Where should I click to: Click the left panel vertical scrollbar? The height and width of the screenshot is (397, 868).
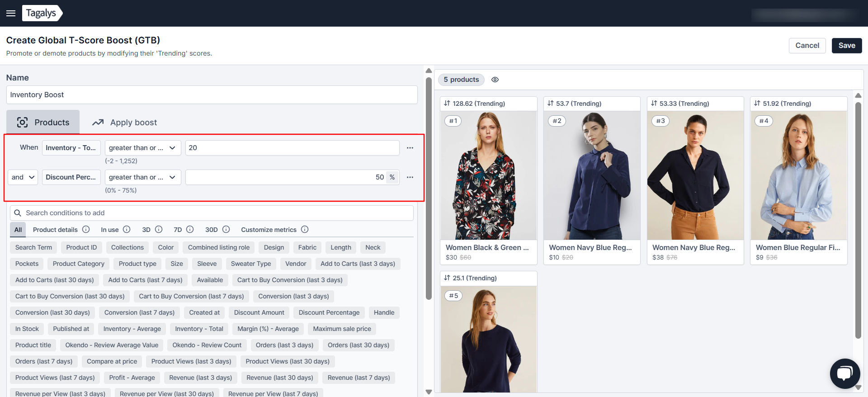pyautogui.click(x=429, y=188)
